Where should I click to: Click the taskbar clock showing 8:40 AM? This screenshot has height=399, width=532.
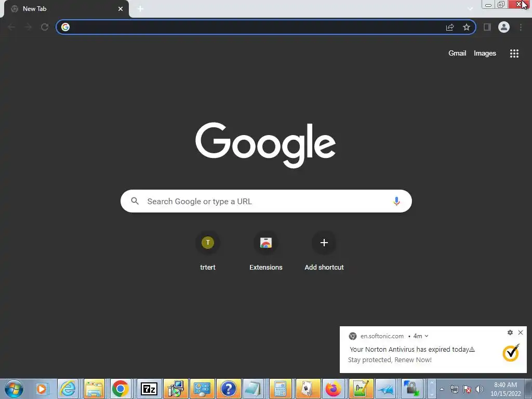pyautogui.click(x=506, y=389)
